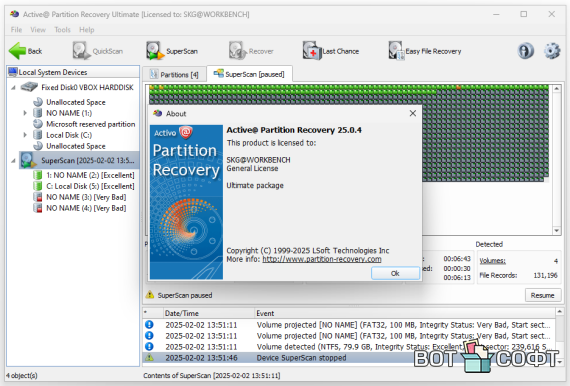Click warning icon of Device SuperScan stopped row
570x386 pixels.
149,358
